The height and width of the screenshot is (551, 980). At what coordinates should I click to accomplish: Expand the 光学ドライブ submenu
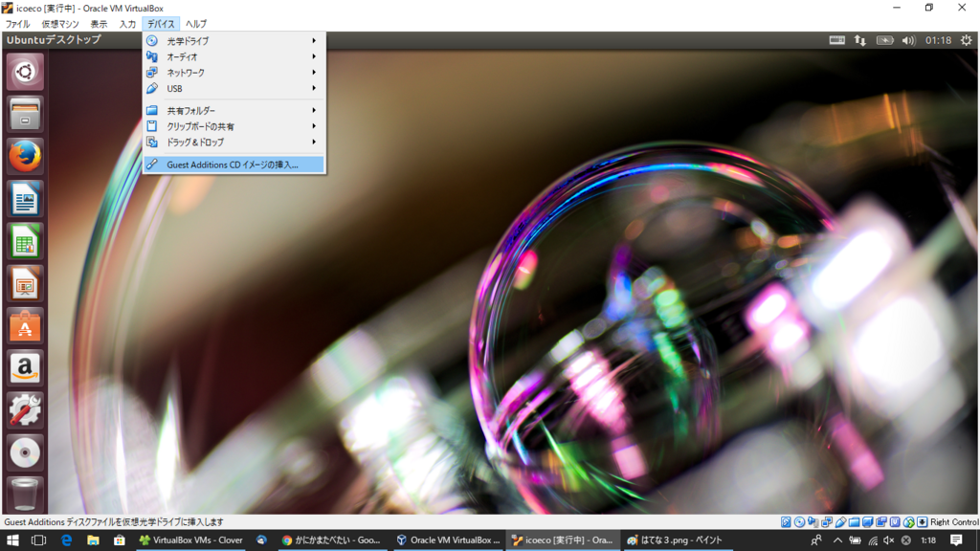click(234, 40)
